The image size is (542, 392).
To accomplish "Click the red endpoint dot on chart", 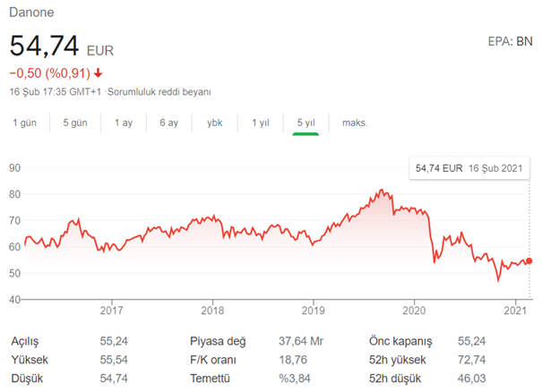I will 529,261.
